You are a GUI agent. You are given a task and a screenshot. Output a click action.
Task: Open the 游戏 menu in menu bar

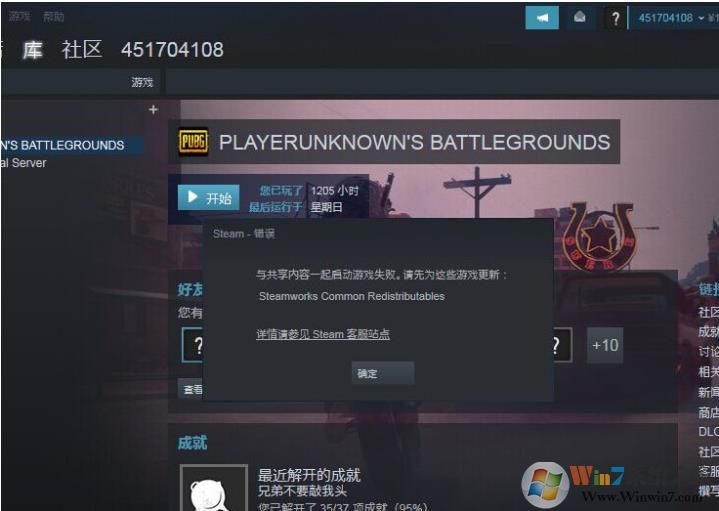(x=20, y=17)
